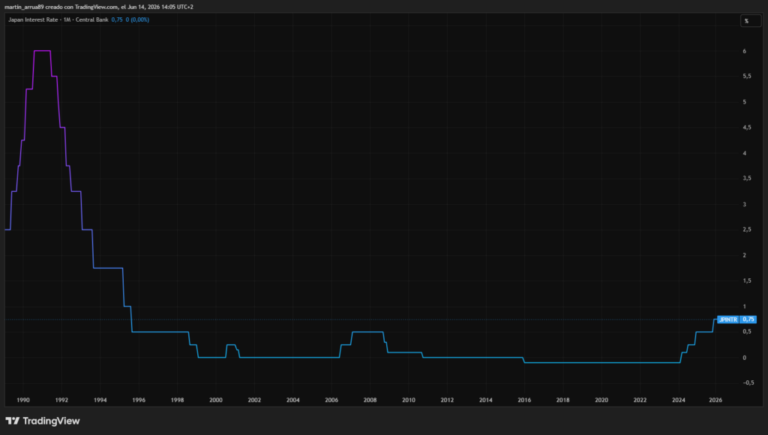This screenshot has height=435, width=768.
Task: Select the 2020 year label
Action: pos(601,400)
